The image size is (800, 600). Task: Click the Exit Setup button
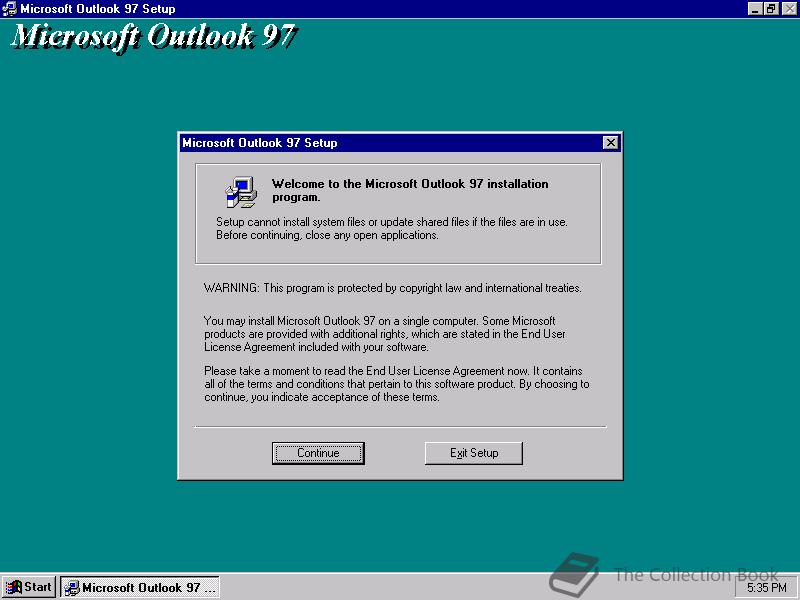473,453
